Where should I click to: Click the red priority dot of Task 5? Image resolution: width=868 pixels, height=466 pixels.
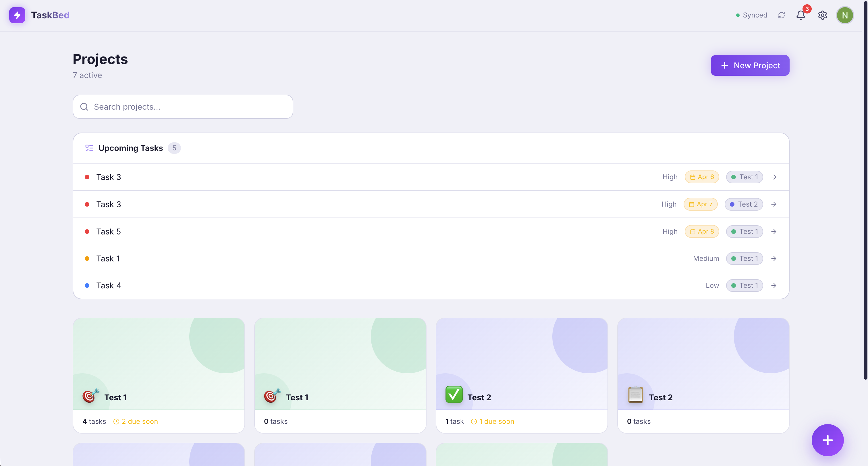click(x=87, y=232)
